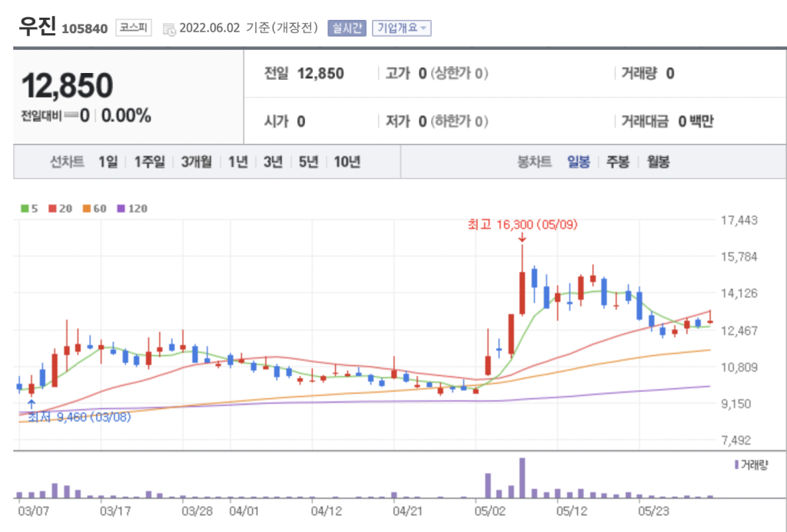Switch candlestick chart to 일봉
This screenshot has width=787, height=532.
click(578, 162)
